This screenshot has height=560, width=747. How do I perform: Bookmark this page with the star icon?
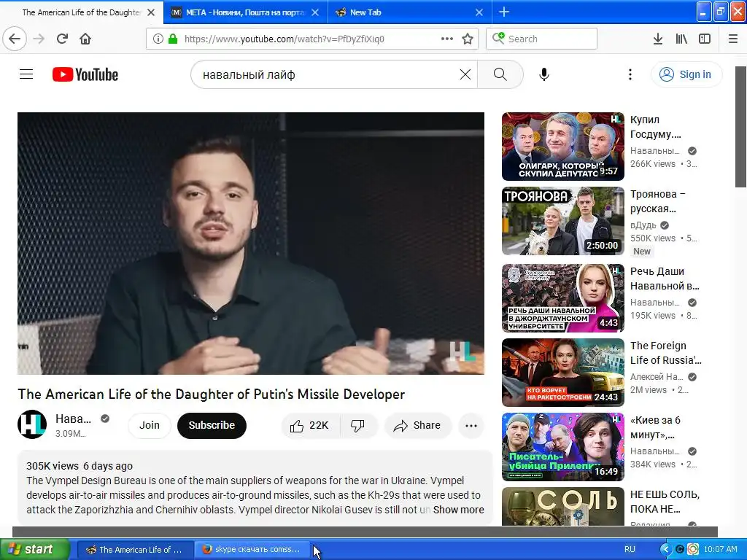tap(468, 39)
